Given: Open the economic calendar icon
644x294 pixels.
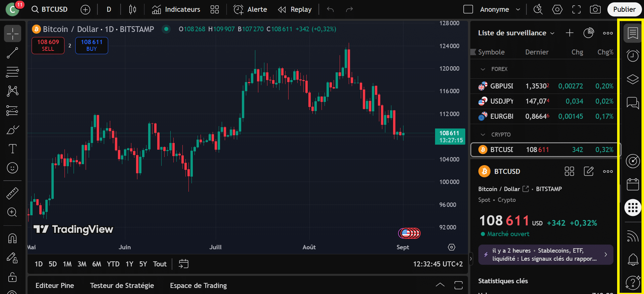Looking at the screenshot, I should tap(633, 184).
